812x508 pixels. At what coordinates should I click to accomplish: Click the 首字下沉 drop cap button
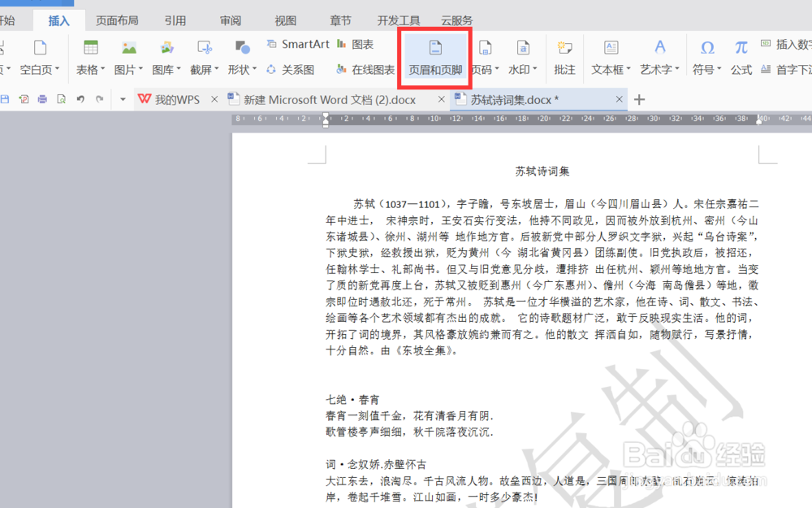(786, 69)
